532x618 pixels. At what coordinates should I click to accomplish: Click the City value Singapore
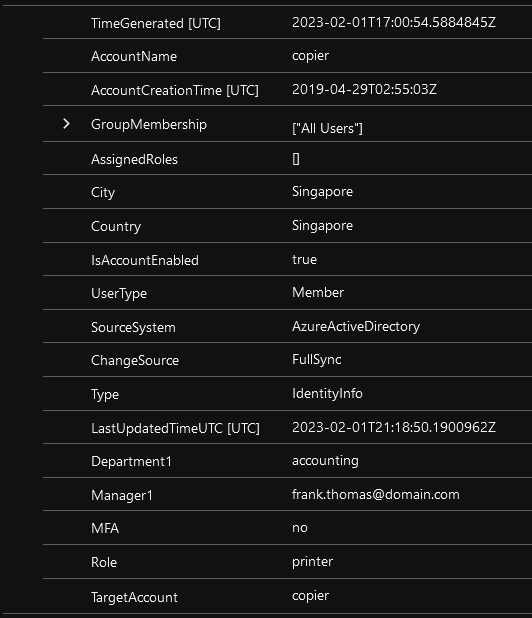point(322,192)
